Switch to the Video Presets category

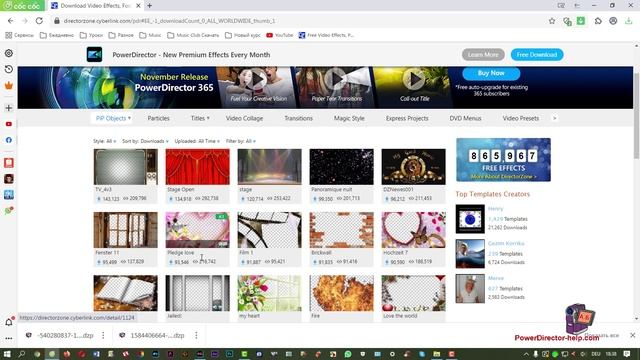pos(520,118)
